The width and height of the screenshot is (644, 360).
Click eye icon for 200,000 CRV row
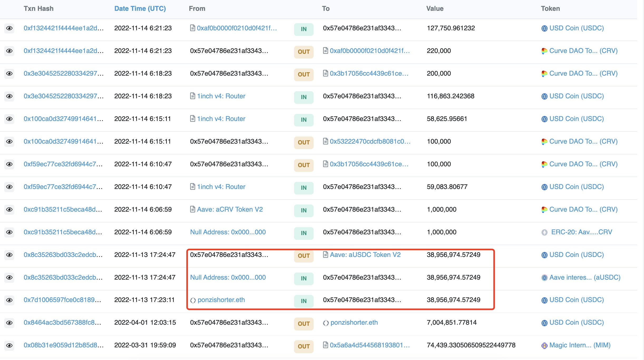click(x=9, y=74)
